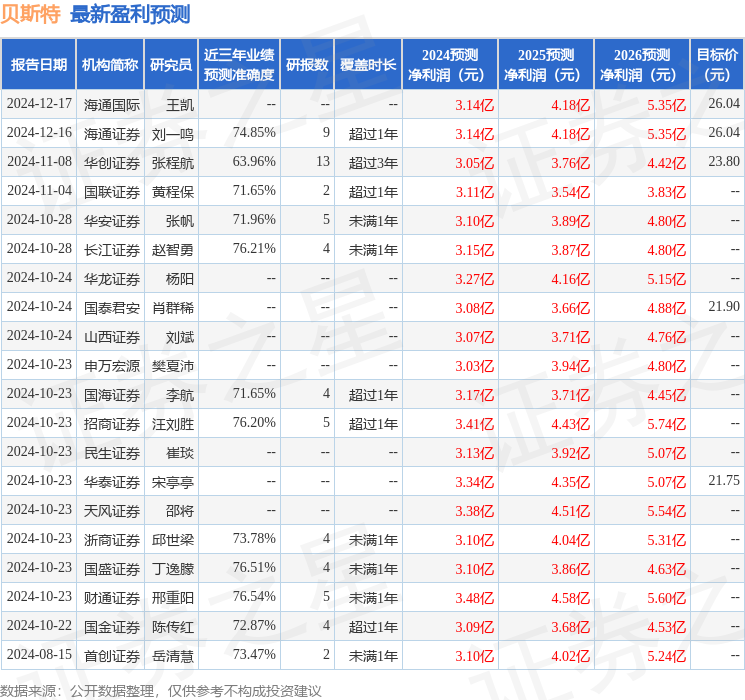The width and height of the screenshot is (745, 700).
Task: Click the 研究员 column header
Action: click(x=171, y=64)
